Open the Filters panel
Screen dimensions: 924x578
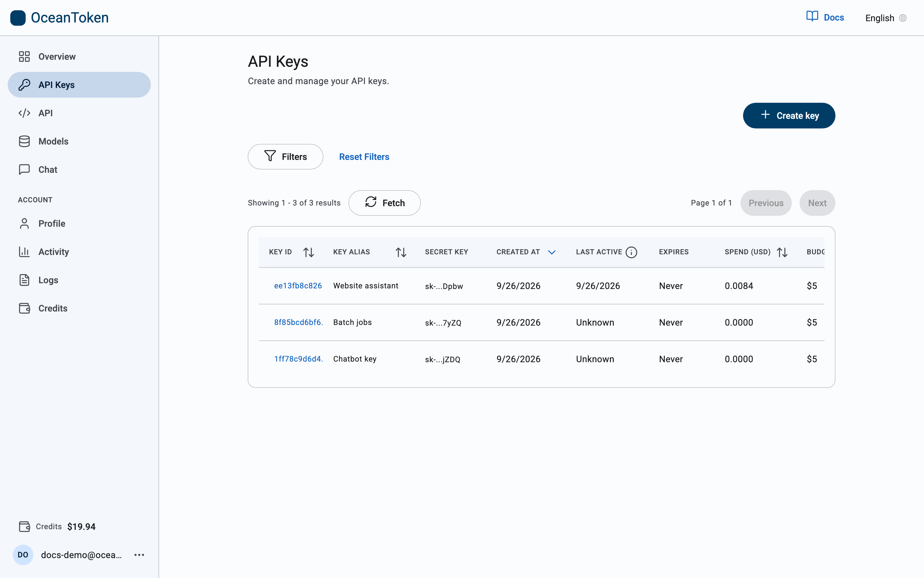[x=285, y=156]
